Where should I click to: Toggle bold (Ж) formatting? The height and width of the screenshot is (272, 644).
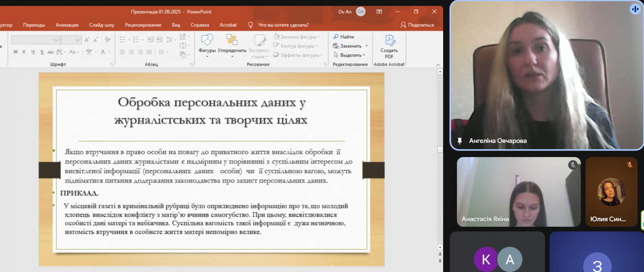point(15,52)
